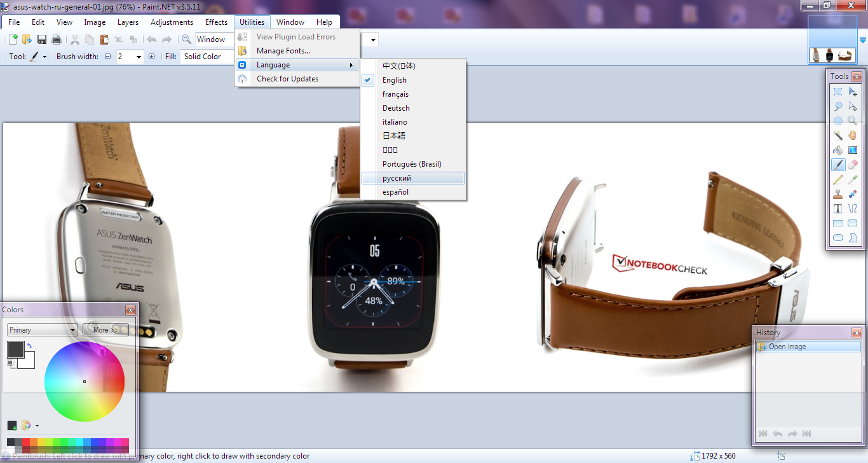Select the Paint Bucket tool
This screenshot has height=463, width=868.
838,150
